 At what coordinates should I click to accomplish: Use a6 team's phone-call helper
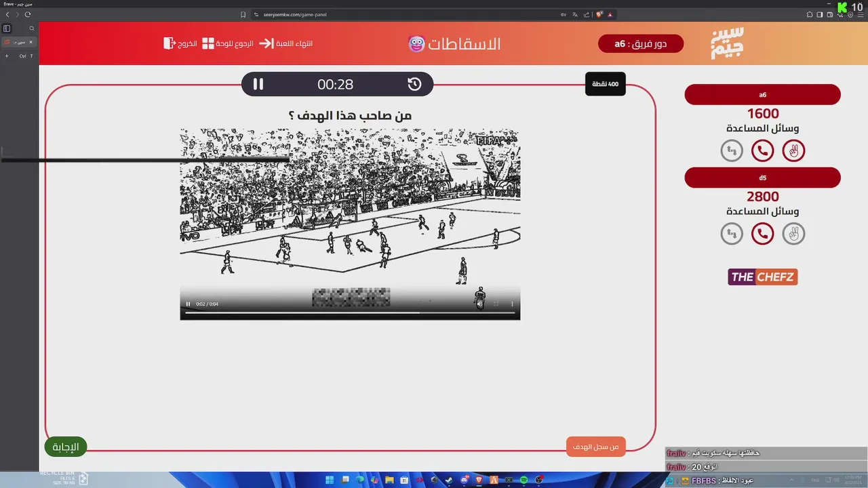point(762,150)
